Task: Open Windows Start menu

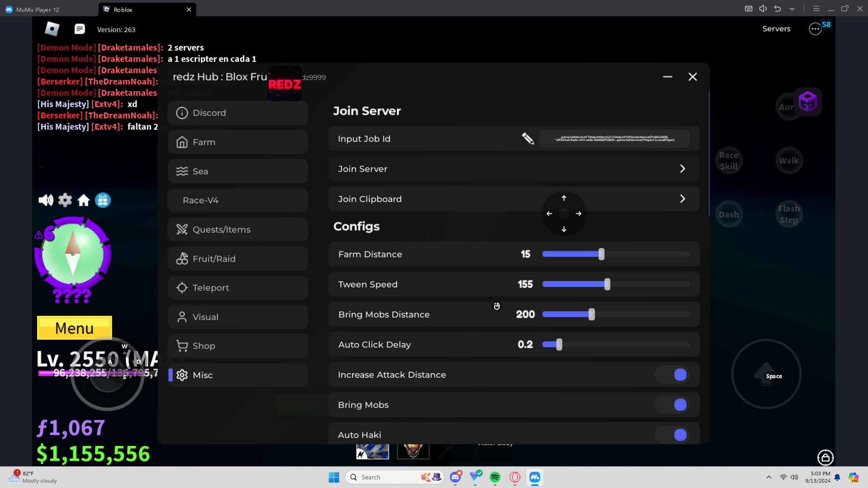Action: (x=334, y=477)
